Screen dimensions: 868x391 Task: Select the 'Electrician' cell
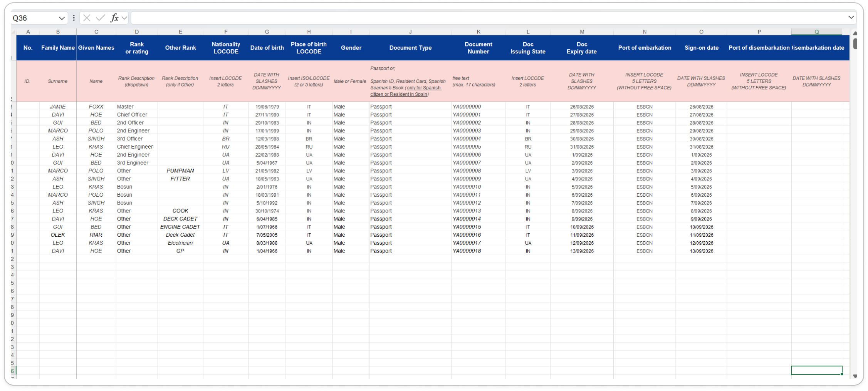click(180, 243)
